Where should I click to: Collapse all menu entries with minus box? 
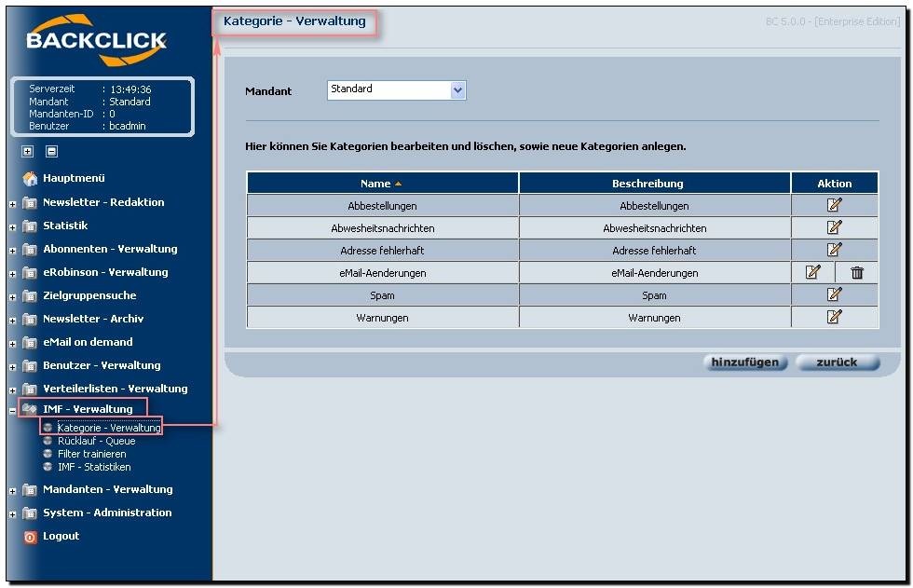(x=52, y=151)
